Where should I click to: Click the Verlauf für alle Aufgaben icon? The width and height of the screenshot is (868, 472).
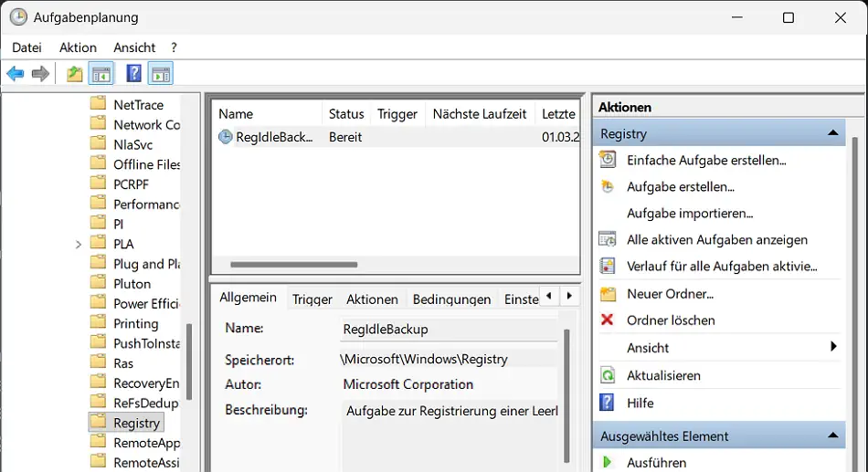[x=608, y=267]
